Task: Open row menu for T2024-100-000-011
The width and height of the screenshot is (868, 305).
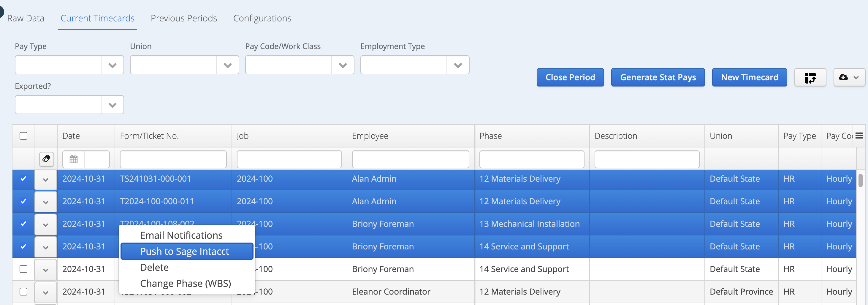Action: coord(45,202)
